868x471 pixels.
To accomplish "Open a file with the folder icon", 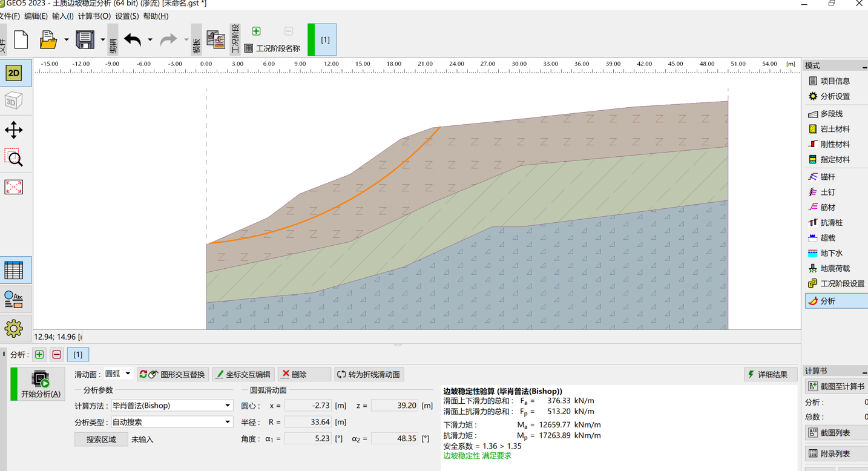I will click(48, 40).
